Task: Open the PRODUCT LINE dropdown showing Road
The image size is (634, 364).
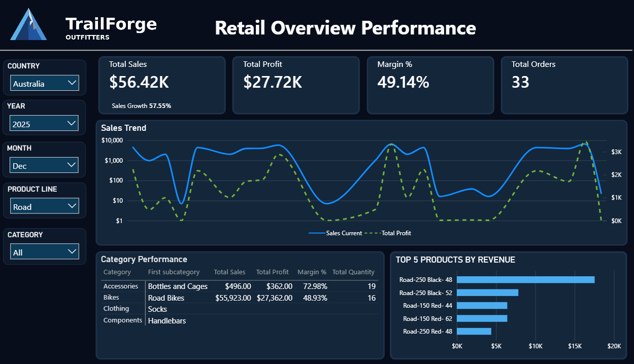Action: [x=44, y=206]
